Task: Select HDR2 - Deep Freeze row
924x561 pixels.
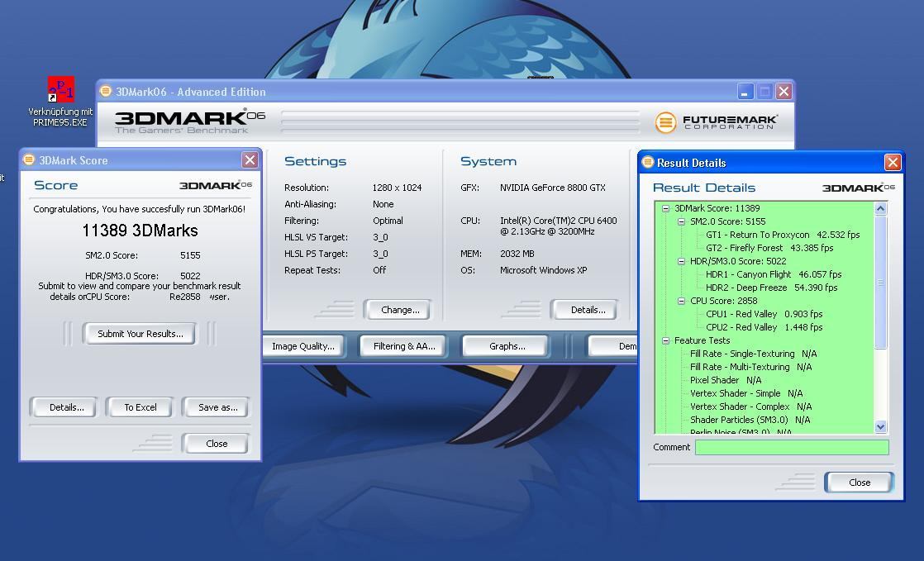Action: click(x=771, y=288)
